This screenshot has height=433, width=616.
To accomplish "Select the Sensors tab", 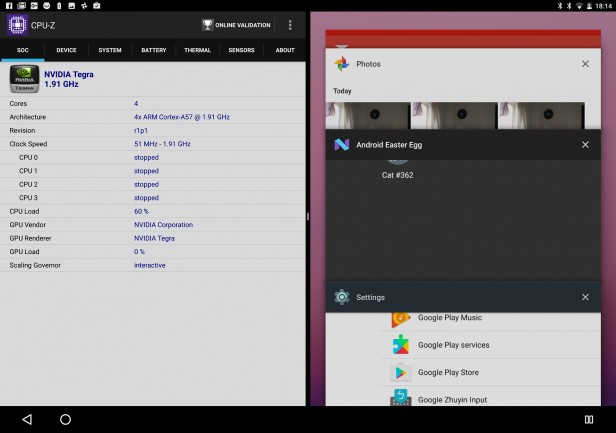I will 241,50.
